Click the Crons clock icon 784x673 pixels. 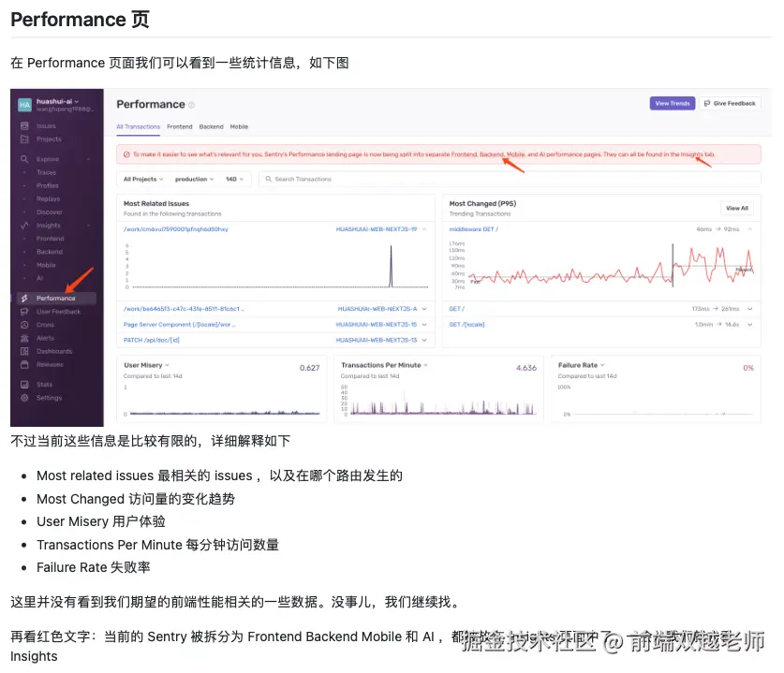coord(24,325)
